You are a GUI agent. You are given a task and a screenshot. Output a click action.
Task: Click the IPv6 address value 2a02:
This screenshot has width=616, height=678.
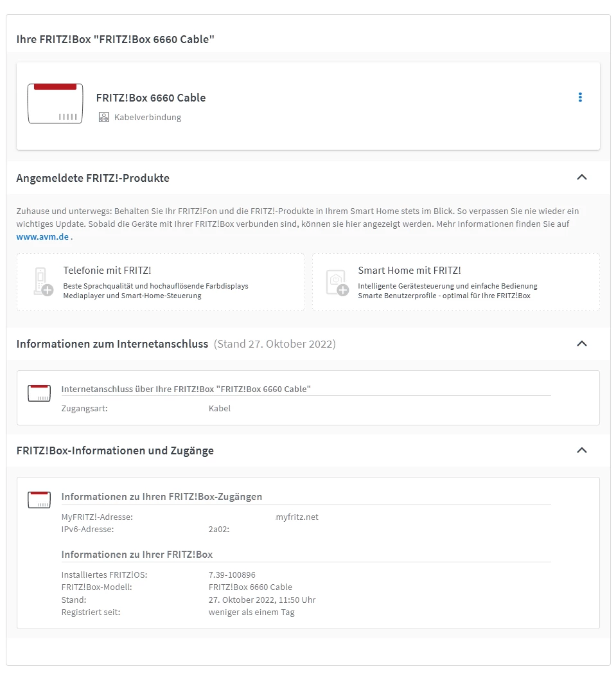pyautogui.click(x=219, y=530)
